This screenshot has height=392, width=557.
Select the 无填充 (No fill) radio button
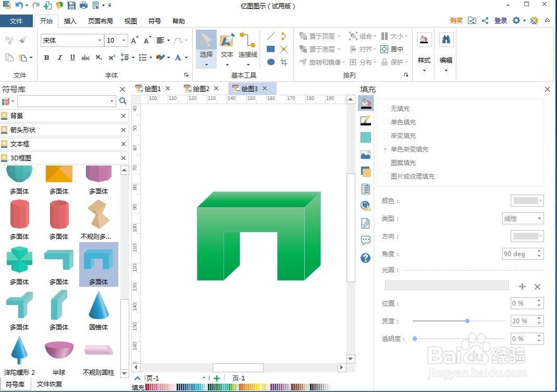pyautogui.click(x=387, y=109)
